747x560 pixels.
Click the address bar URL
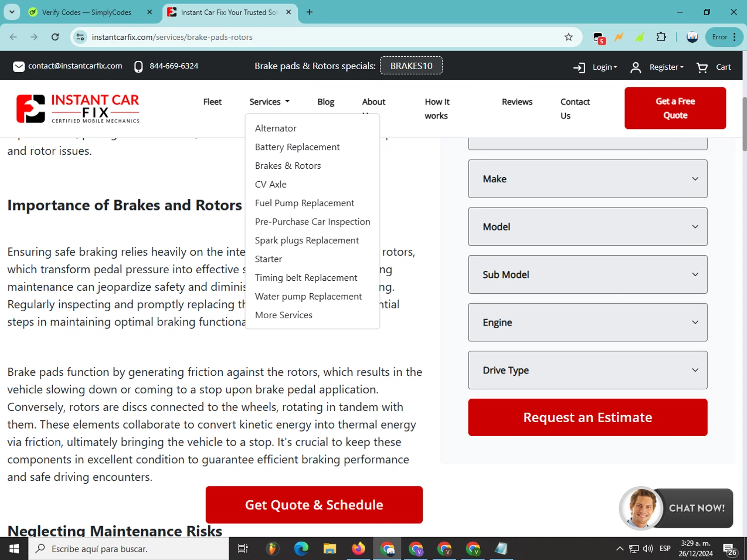[x=172, y=37]
